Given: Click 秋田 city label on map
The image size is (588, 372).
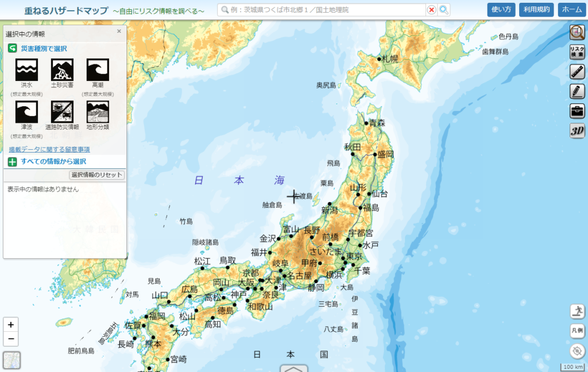Looking at the screenshot, I should click(353, 147).
